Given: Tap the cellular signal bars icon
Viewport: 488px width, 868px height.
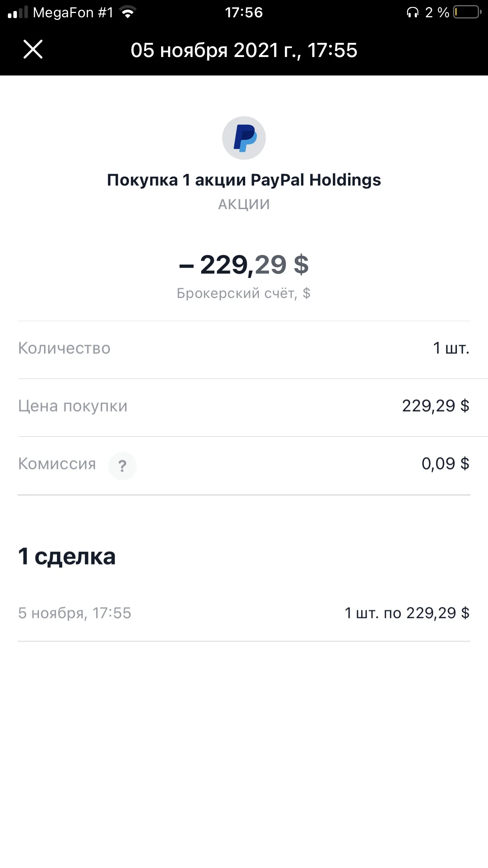Looking at the screenshot, I should (x=18, y=12).
